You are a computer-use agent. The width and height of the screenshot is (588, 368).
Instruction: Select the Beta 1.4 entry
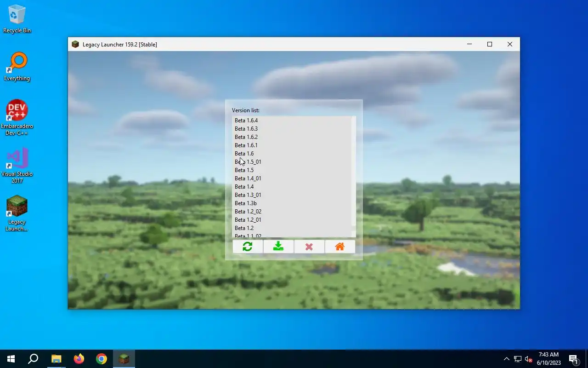click(x=292, y=187)
